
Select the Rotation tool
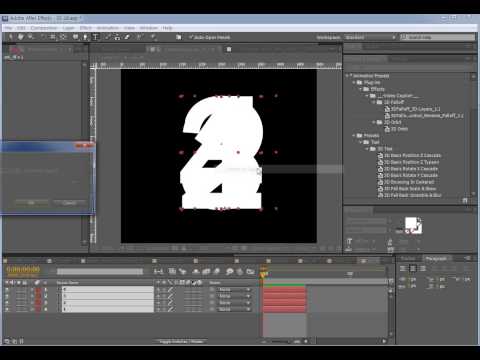[x=43, y=37]
